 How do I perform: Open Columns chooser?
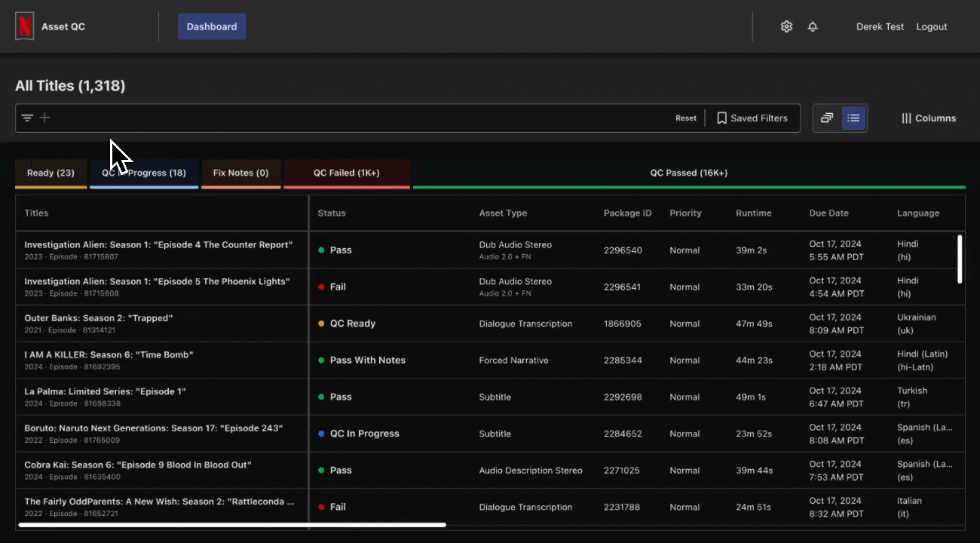click(929, 118)
